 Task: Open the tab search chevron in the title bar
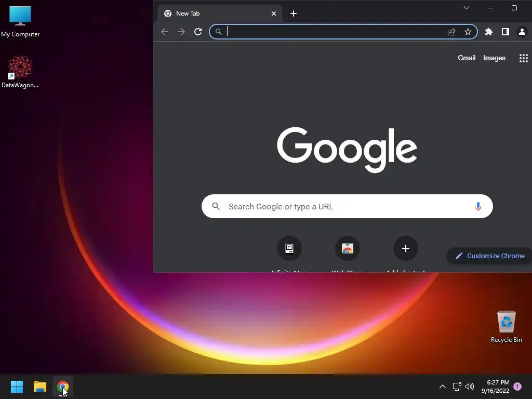(x=467, y=8)
